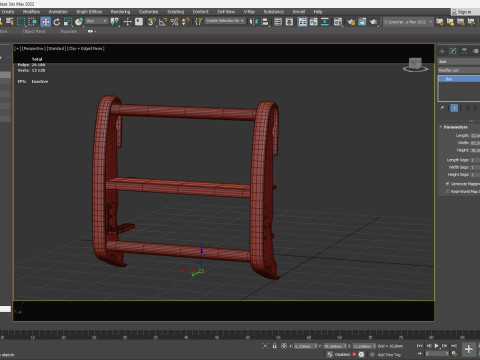
Task: Activate the Select and Rotate tool
Action: pyautogui.click(x=57, y=22)
